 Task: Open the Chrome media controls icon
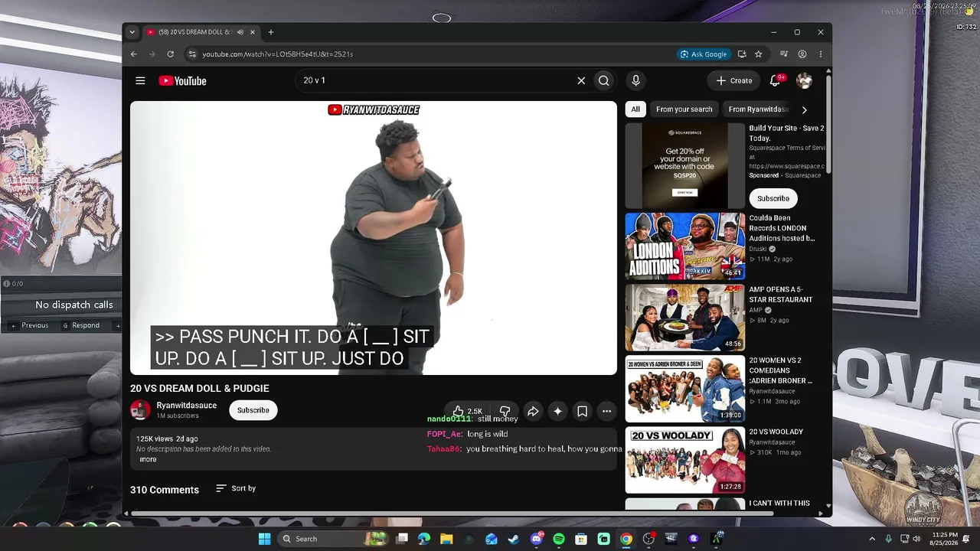(x=784, y=54)
